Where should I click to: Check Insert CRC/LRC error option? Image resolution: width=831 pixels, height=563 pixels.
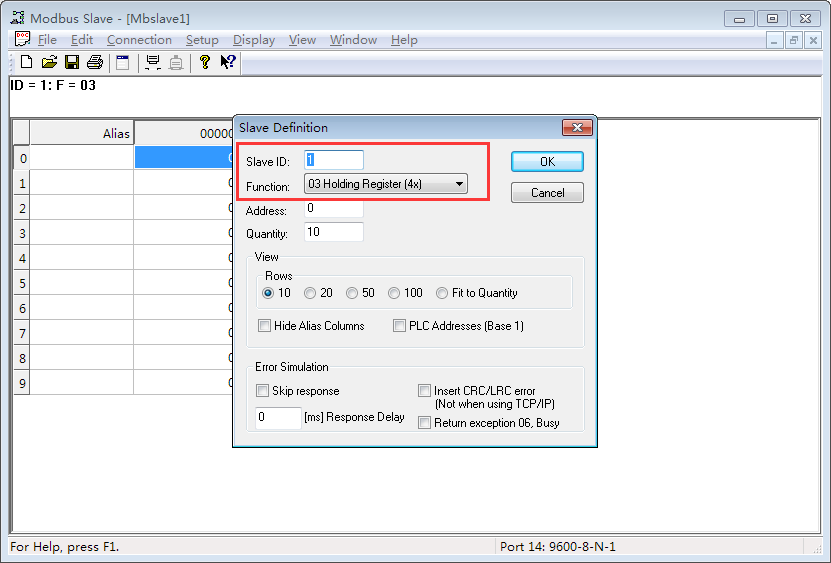click(x=425, y=391)
